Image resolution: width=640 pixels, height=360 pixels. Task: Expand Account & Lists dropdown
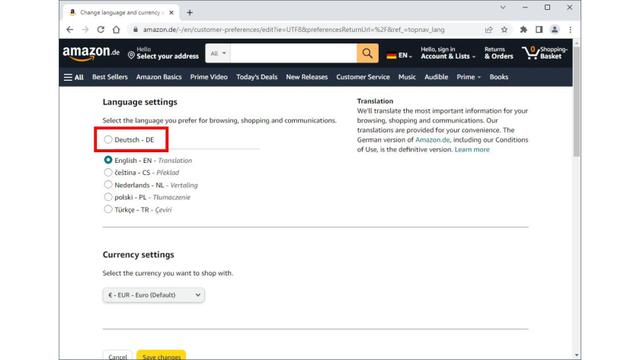click(x=448, y=53)
